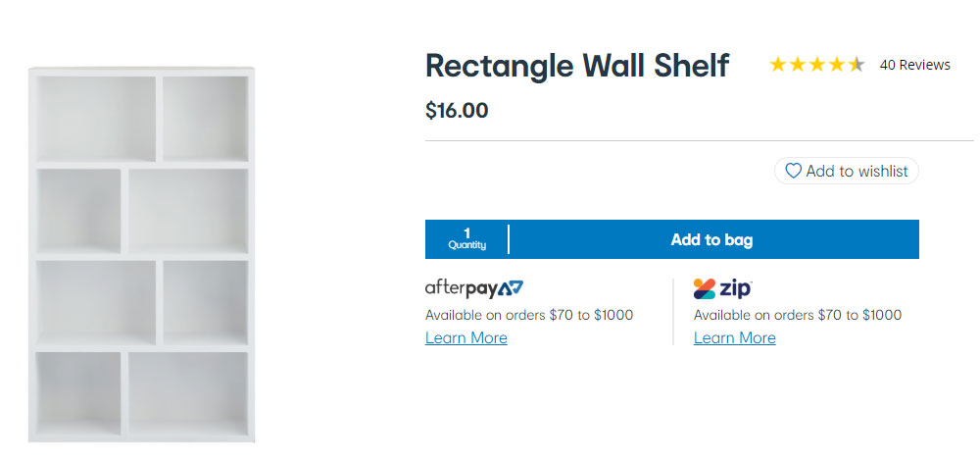Click the white shelf product image
Image resolution: width=980 pixels, height=460 pixels.
point(141,255)
